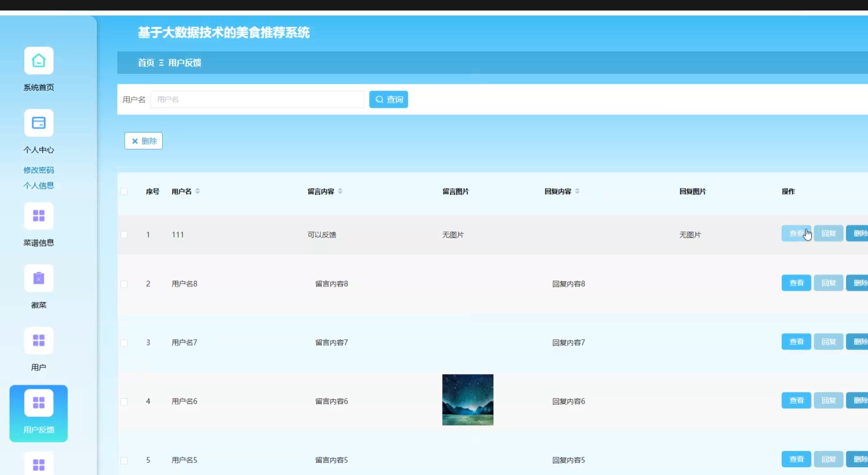This screenshot has height=475, width=868.
Task: Toggle the select-all header checkbox
Action: 124,192
